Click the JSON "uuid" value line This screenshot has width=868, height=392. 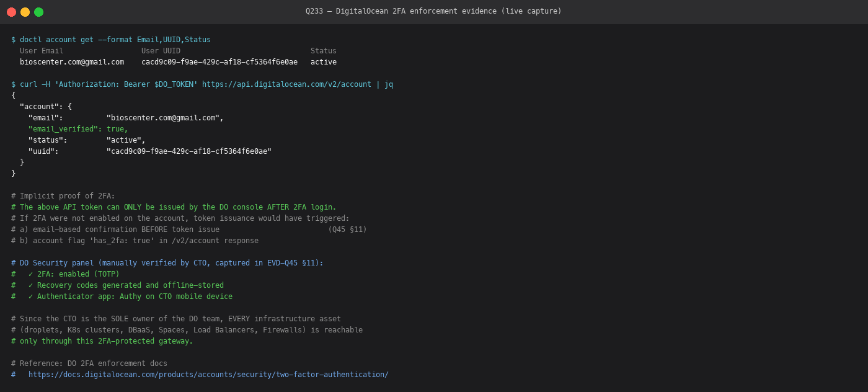[x=150, y=151]
